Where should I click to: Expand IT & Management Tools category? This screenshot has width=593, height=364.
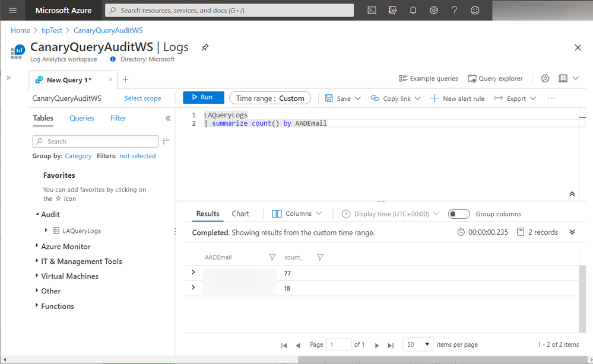coord(37,260)
